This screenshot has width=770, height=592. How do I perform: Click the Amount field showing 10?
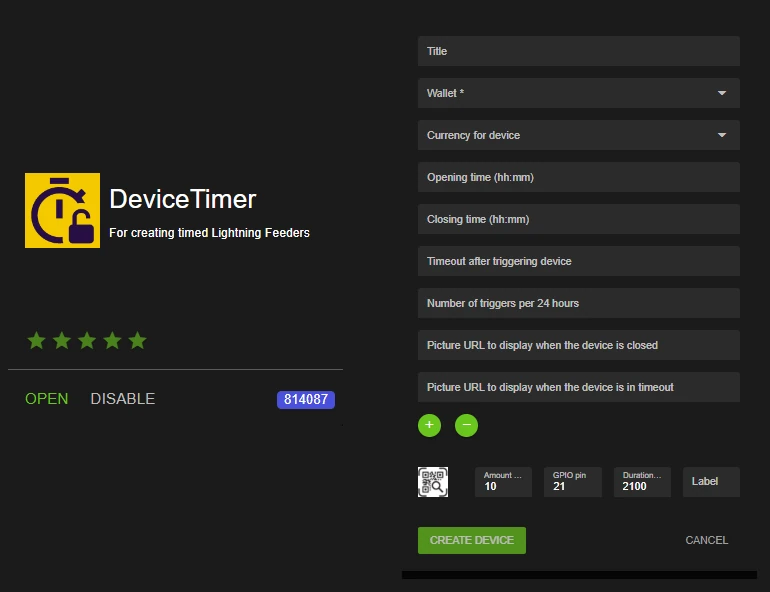503,482
